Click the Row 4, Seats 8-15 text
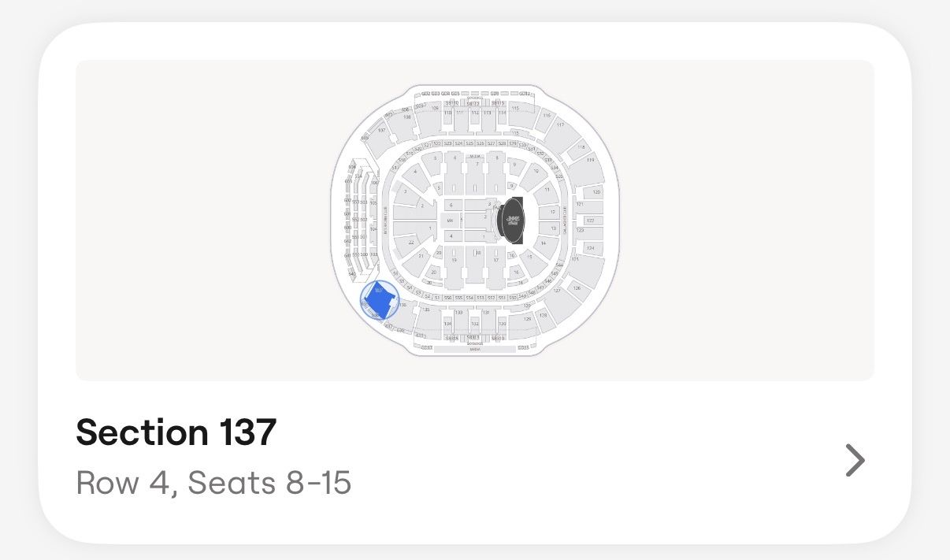 pyautogui.click(x=213, y=483)
